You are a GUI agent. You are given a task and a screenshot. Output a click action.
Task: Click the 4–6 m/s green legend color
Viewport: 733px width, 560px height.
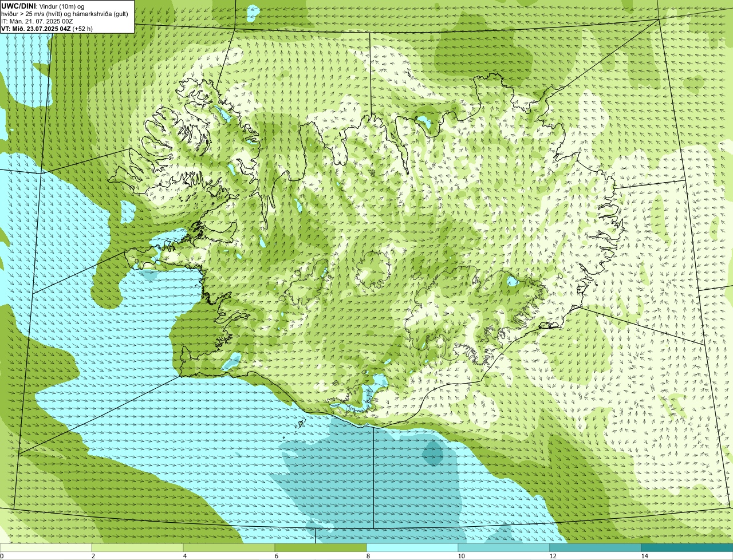click(229, 547)
